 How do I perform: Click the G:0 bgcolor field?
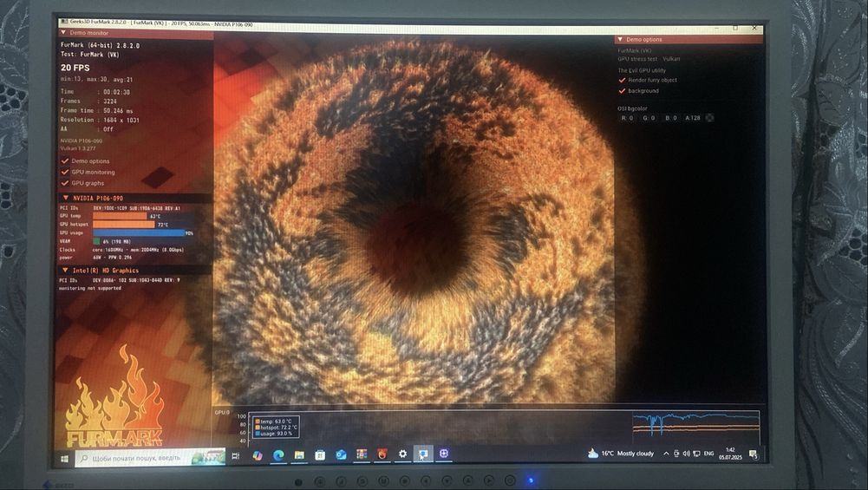pyautogui.click(x=649, y=118)
